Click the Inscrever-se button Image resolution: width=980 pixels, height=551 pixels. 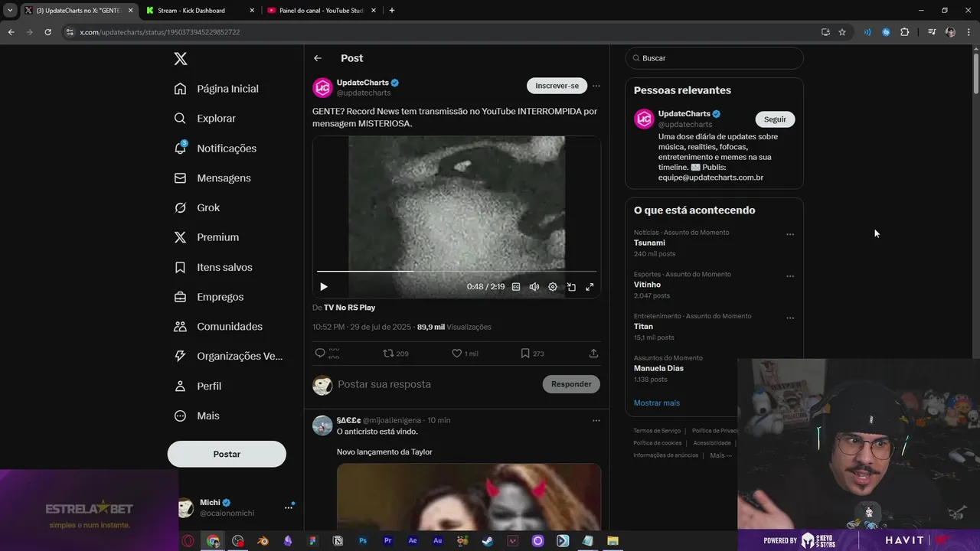[557, 86]
